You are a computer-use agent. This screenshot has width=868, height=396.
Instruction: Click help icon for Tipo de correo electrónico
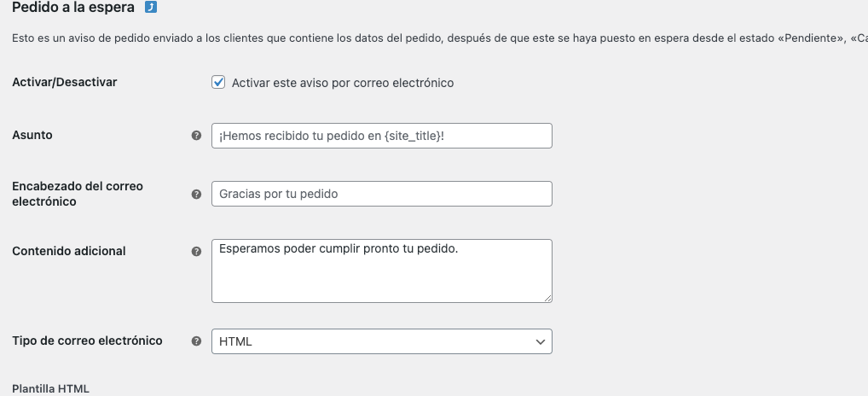pos(196,341)
